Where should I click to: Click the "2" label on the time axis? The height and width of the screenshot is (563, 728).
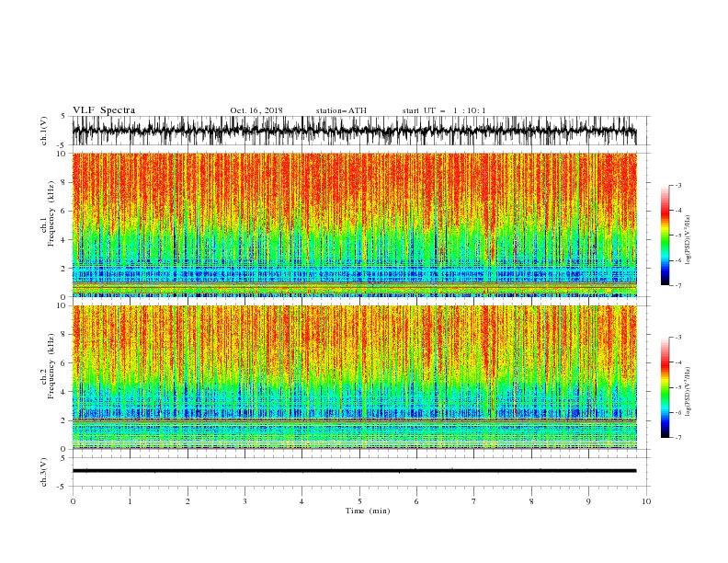click(188, 501)
